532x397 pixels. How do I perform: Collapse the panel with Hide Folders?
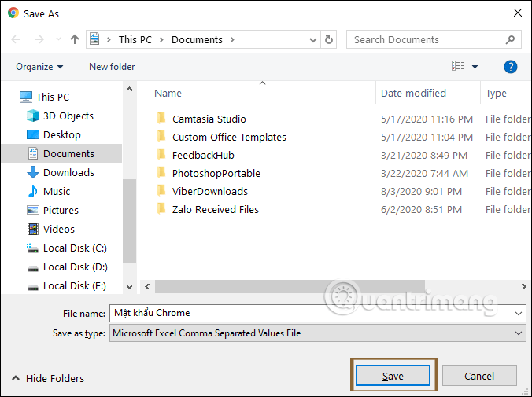47,378
